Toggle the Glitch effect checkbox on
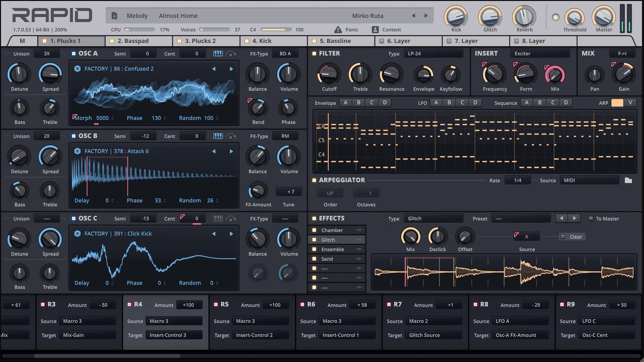The height and width of the screenshot is (362, 644). click(x=314, y=240)
